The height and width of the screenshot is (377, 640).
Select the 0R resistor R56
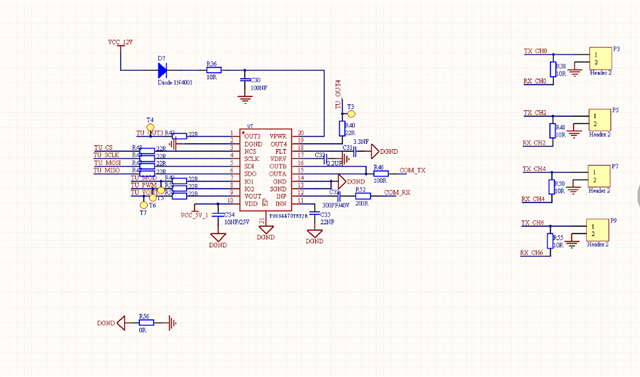(x=146, y=323)
